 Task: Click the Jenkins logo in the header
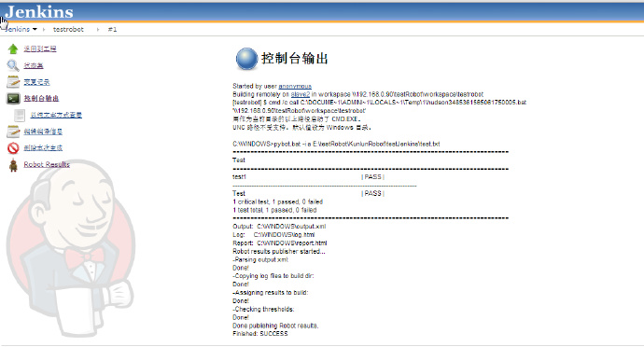point(39,12)
